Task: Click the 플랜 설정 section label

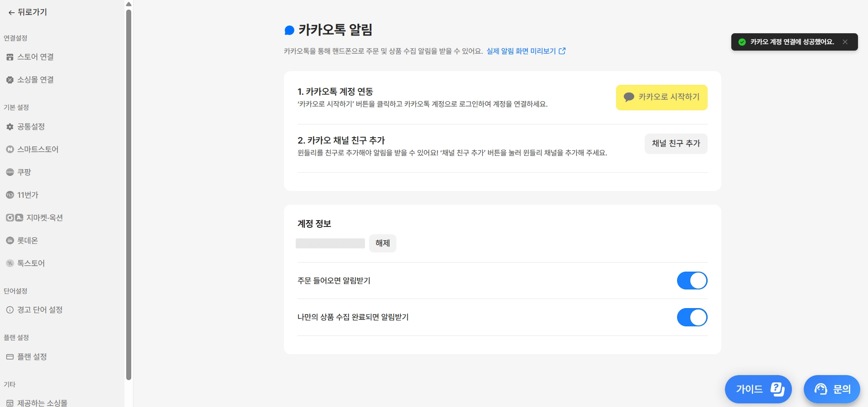Action: click(16, 338)
